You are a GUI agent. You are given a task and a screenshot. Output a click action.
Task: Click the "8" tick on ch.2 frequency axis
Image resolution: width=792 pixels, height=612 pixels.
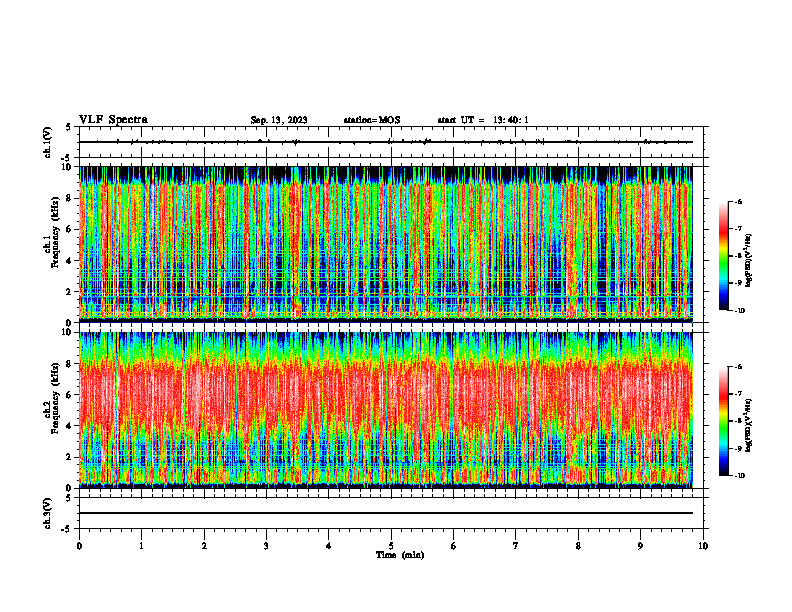69,364
